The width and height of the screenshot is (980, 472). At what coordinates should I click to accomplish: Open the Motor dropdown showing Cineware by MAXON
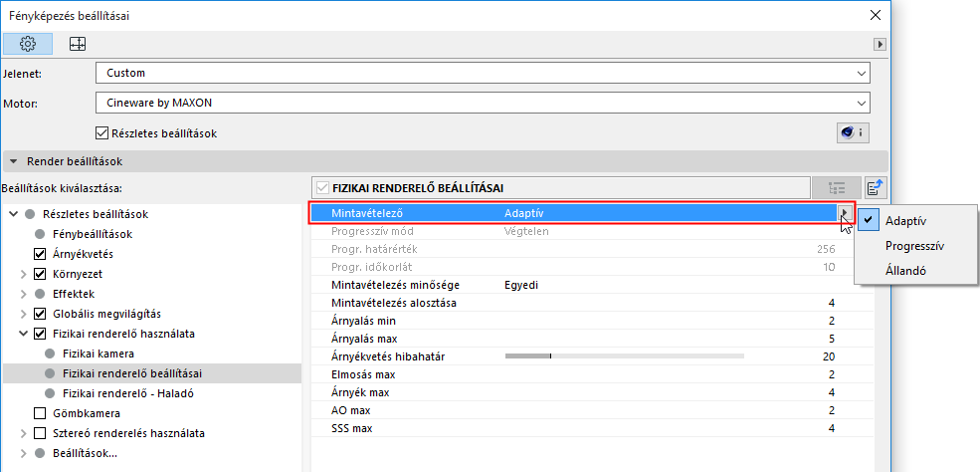click(x=483, y=103)
